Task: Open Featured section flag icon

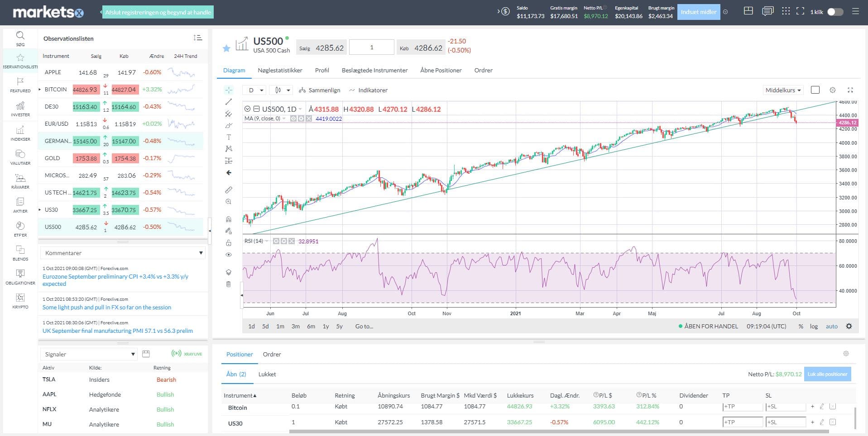Action: (20, 81)
